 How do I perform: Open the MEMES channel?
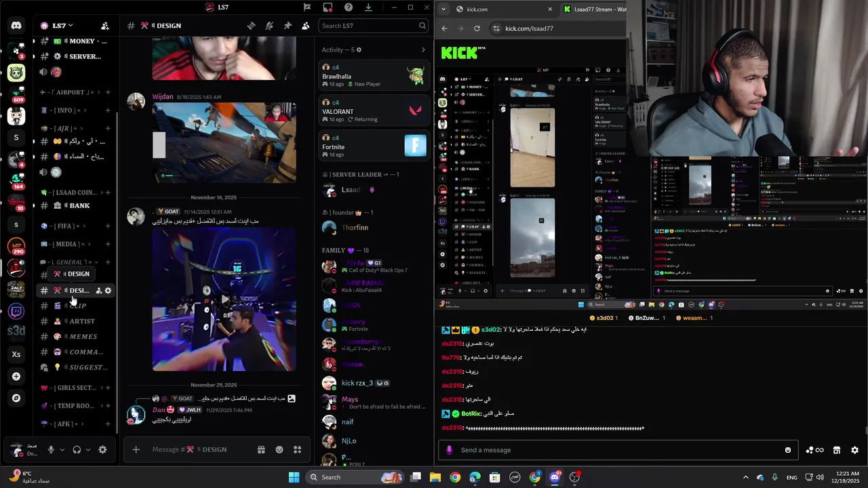click(75, 336)
